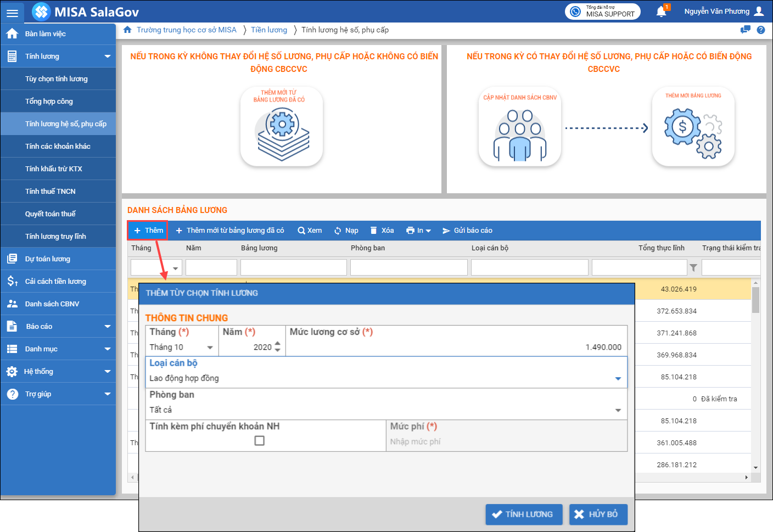This screenshot has height=532, width=773.
Task: Select Tính lương hệ số, phụ cấp
Action: (58, 124)
